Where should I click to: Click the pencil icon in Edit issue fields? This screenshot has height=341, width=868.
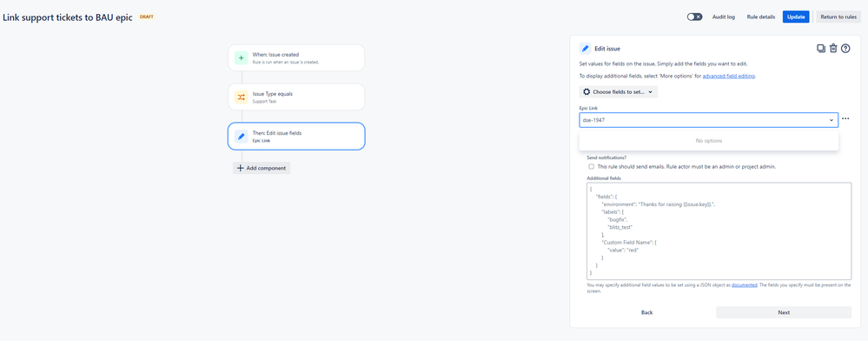242,136
